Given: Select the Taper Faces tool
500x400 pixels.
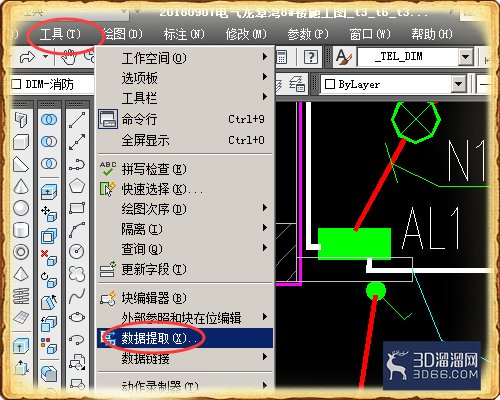Looking at the screenshot, I should coord(49,302).
